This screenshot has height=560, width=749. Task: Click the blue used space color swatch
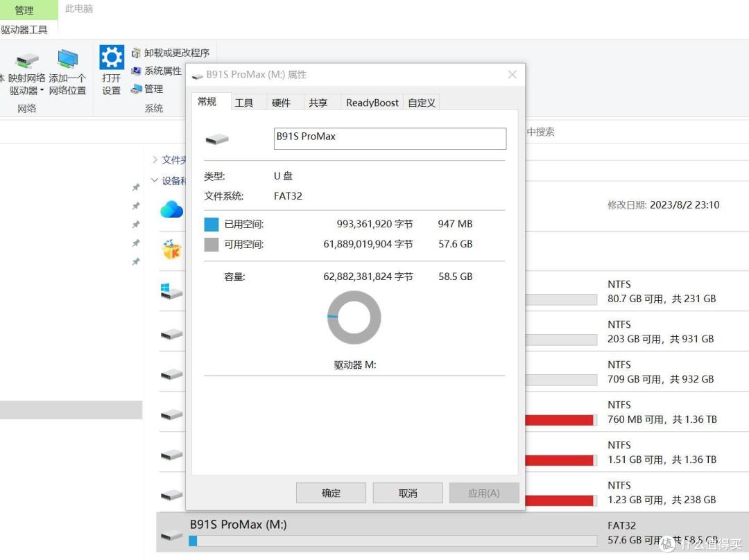211,224
